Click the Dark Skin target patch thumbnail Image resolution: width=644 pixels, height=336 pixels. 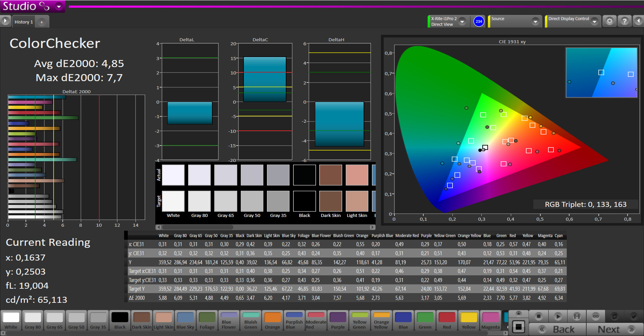pos(330,201)
